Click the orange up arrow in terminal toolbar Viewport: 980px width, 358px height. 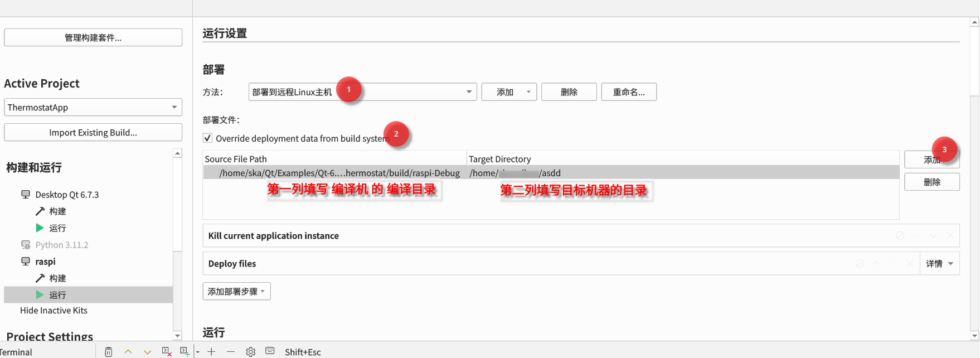[x=128, y=352]
